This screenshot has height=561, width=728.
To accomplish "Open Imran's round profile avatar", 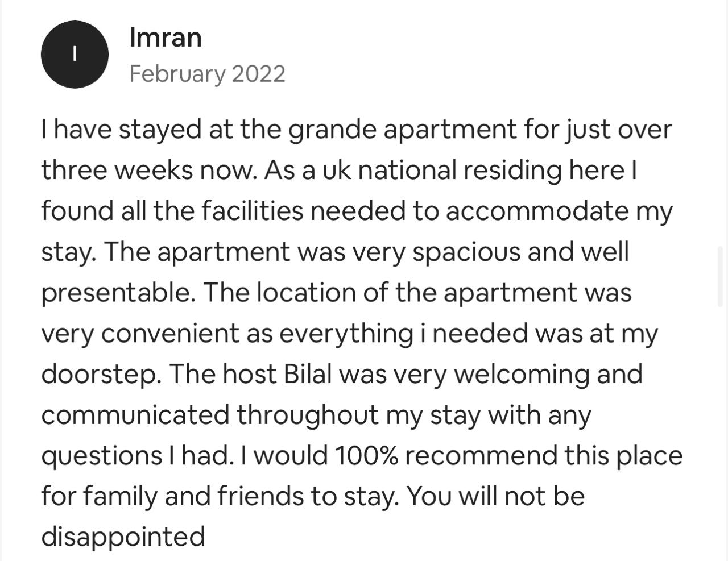I will (x=75, y=54).
